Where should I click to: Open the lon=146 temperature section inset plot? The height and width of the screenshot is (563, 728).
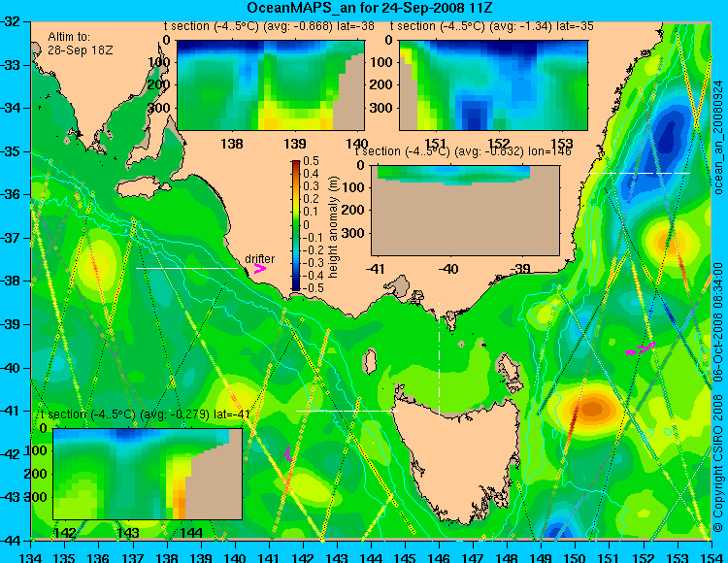click(x=465, y=211)
